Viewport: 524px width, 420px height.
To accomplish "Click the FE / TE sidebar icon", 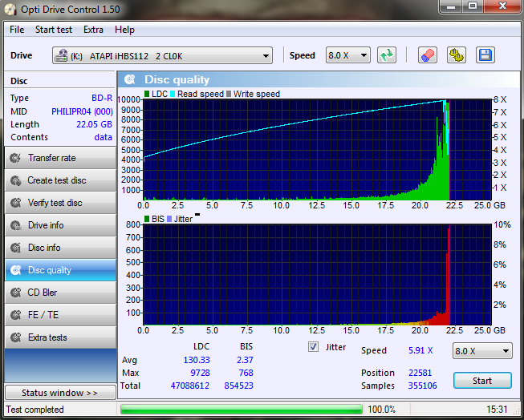I will click(x=15, y=315).
